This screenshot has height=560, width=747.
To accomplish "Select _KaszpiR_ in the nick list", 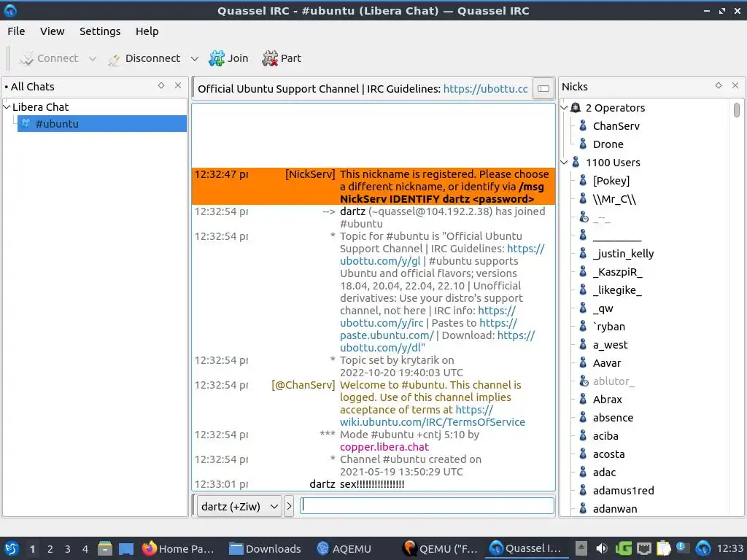I will [x=617, y=272].
